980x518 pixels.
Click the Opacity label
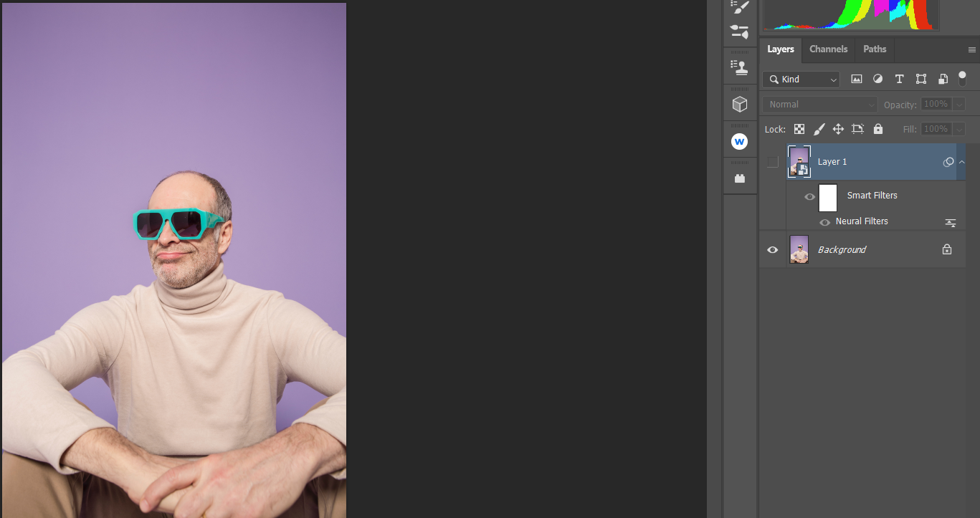[900, 105]
